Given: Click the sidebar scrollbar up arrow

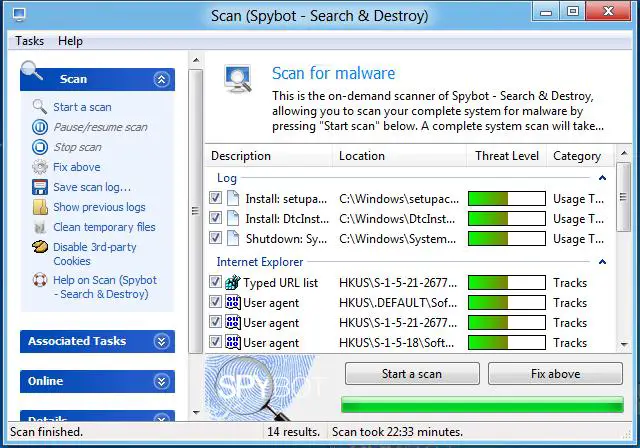Looking at the screenshot, I should [x=196, y=60].
